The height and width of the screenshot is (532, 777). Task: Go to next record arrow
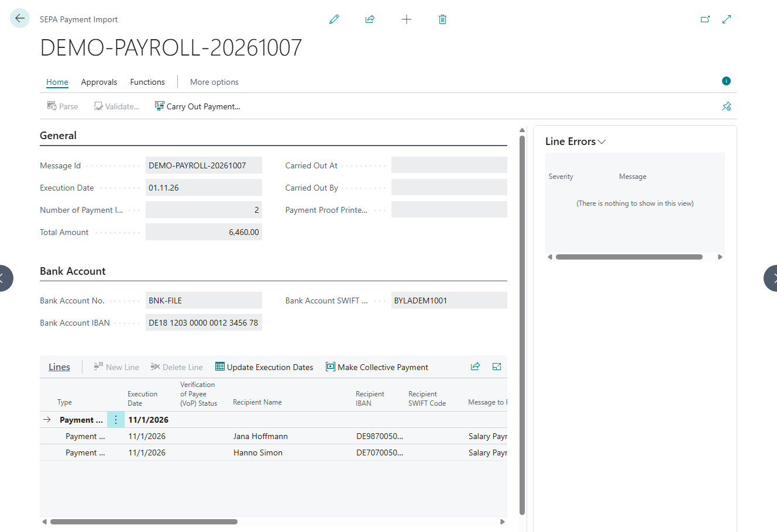tap(772, 278)
